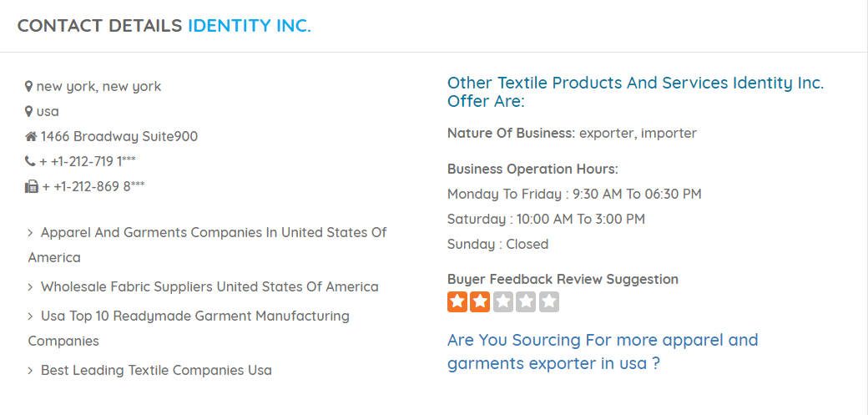Click the home icon beside 1466 Broadway
Screen dimensions: 868x415
(x=31, y=137)
